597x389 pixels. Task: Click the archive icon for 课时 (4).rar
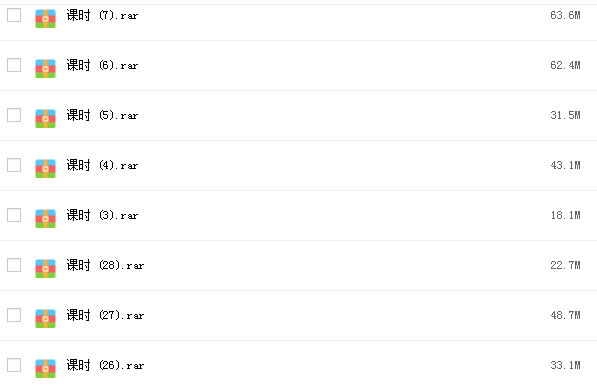coord(45,169)
